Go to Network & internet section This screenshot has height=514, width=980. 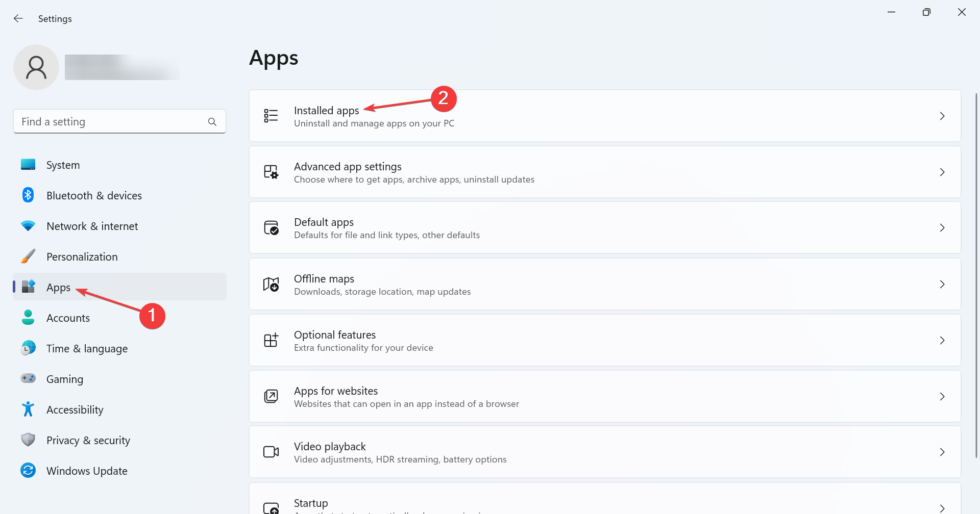click(92, 226)
